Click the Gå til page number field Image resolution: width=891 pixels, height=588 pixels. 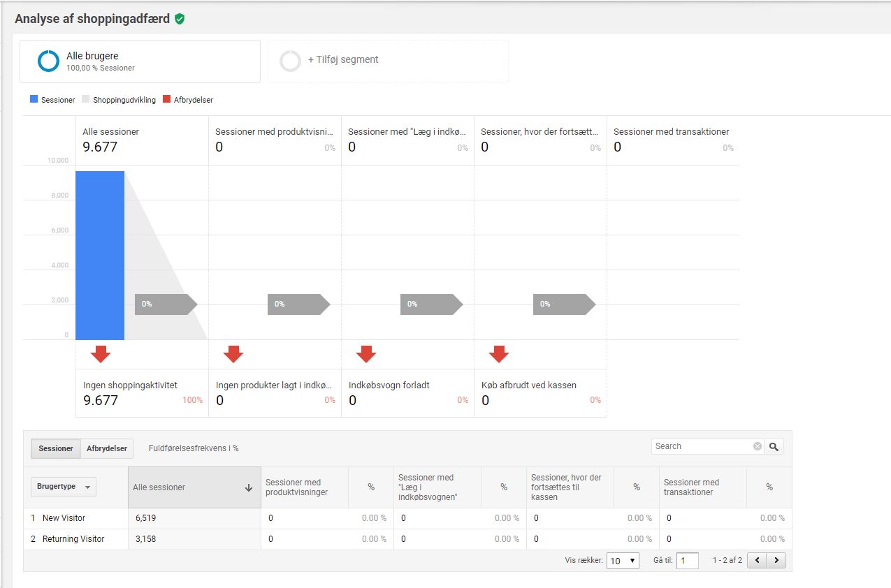click(687, 561)
